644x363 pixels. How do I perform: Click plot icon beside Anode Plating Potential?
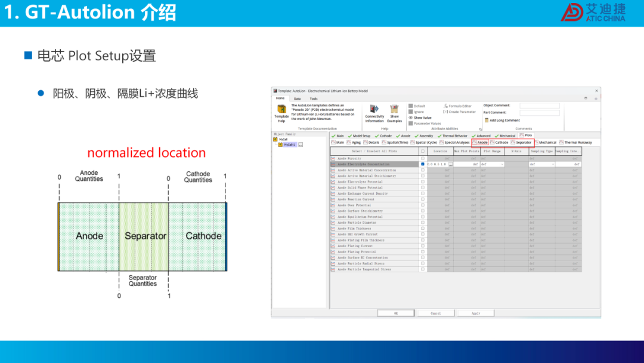(x=333, y=251)
